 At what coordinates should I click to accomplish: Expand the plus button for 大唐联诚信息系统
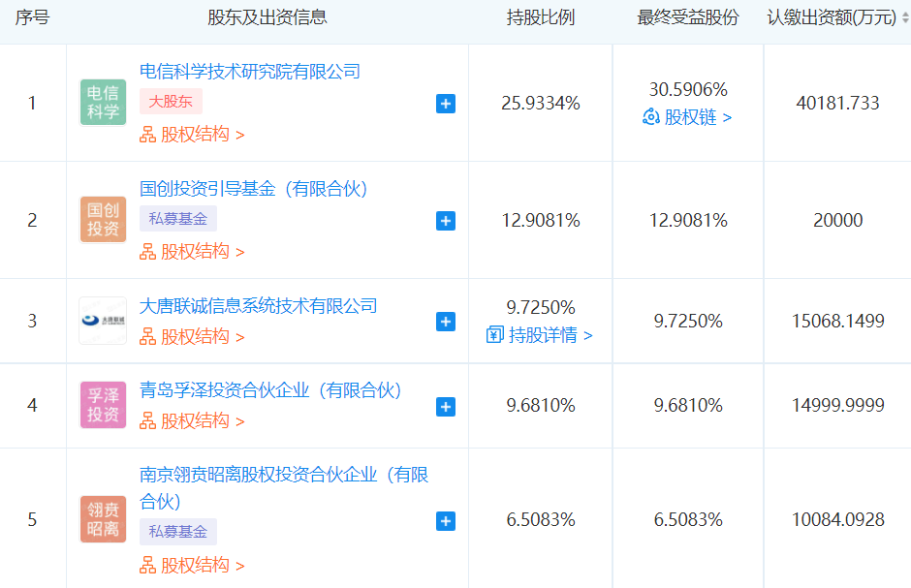[446, 322]
